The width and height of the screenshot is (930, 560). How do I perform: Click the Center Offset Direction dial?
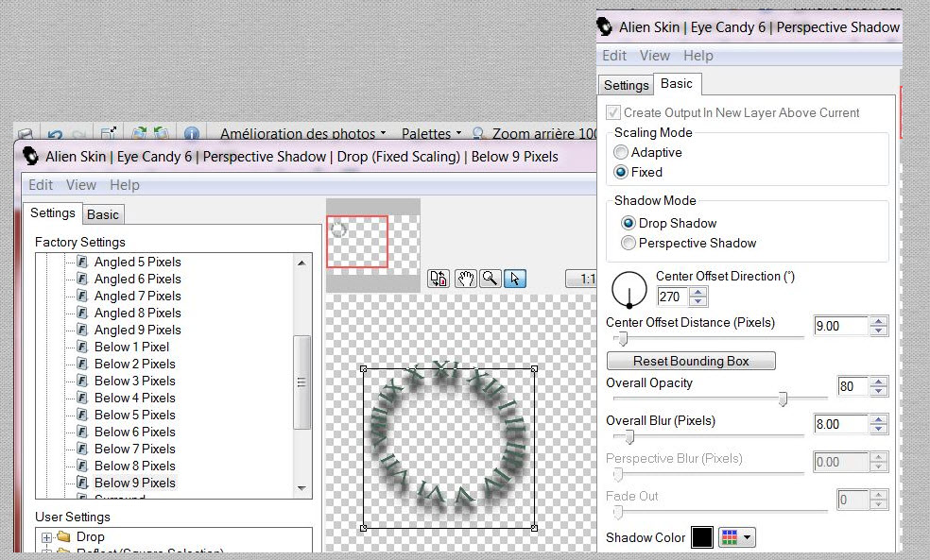pos(629,289)
